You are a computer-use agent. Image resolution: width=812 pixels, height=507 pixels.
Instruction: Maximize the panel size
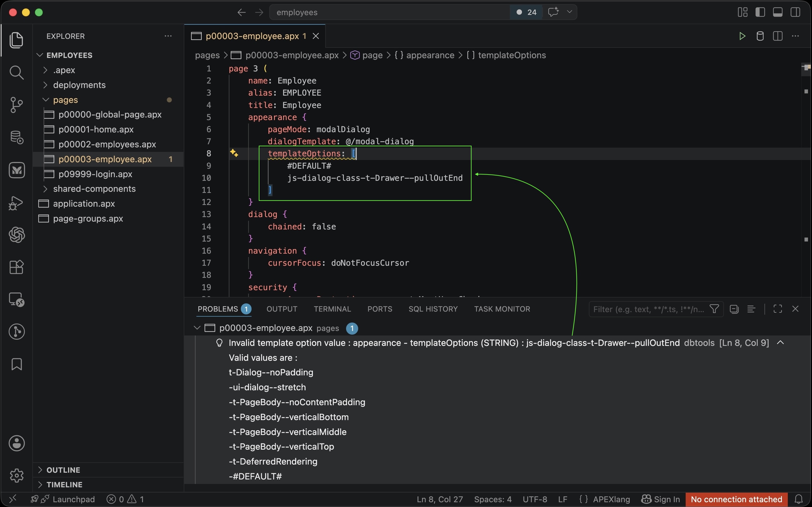coord(778,309)
